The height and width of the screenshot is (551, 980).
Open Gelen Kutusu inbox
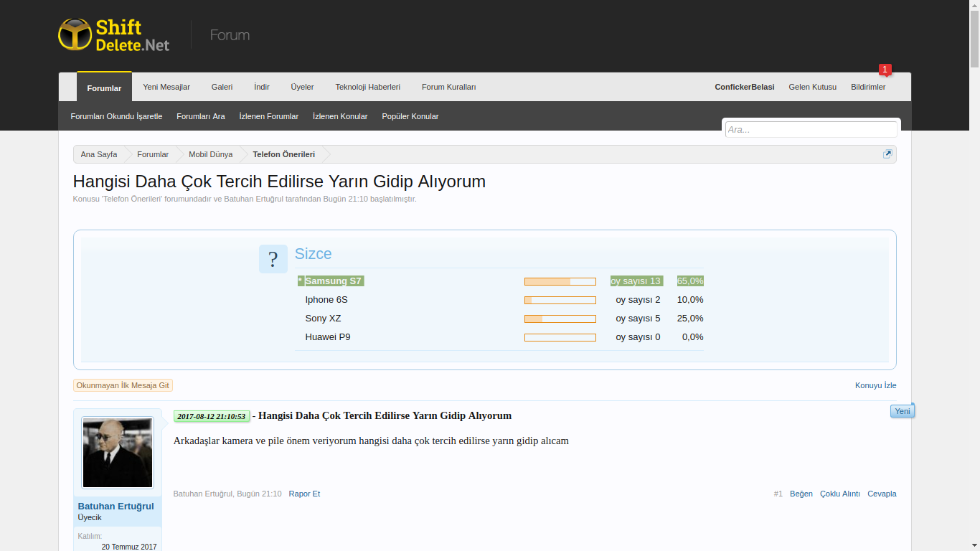click(813, 87)
